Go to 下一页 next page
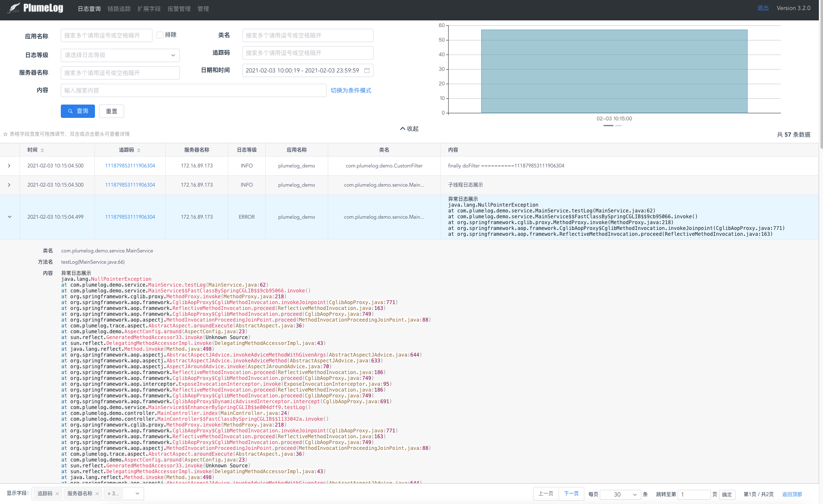The width and height of the screenshot is (823, 504). [x=571, y=494]
